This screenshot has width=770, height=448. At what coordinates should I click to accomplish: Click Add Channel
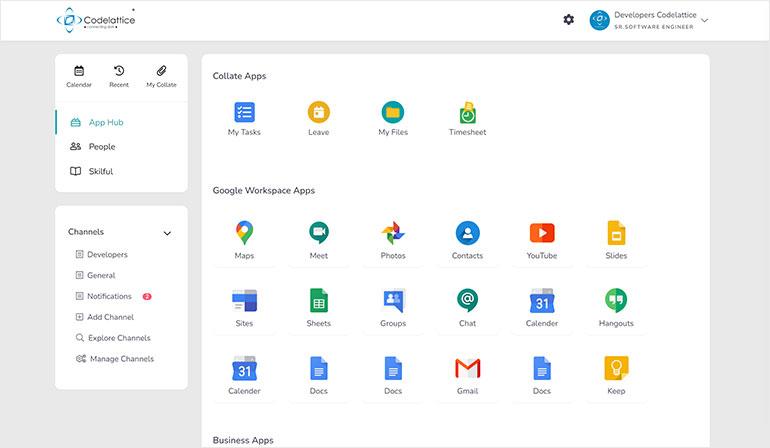click(105, 317)
